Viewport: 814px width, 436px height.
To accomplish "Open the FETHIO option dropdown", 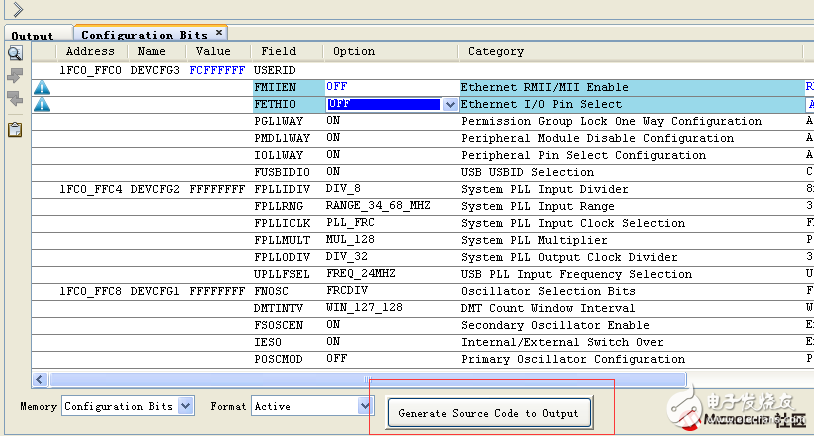I will tap(450, 104).
